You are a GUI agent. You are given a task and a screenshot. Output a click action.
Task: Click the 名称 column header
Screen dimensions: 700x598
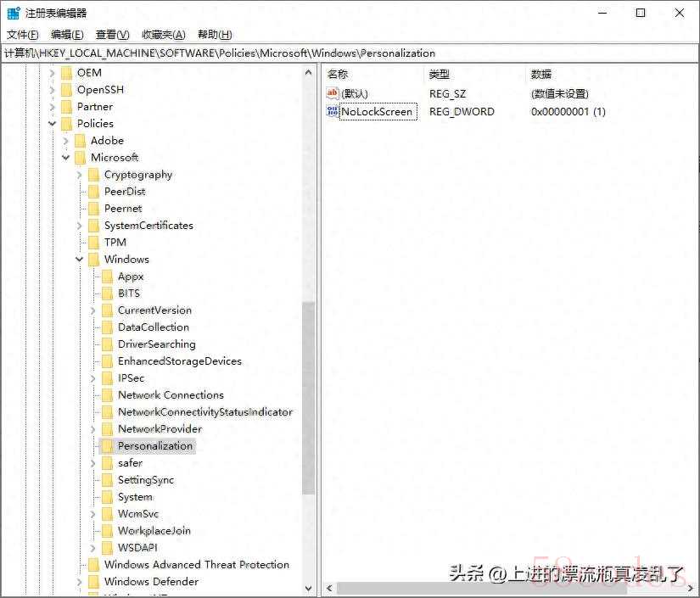coord(338,75)
